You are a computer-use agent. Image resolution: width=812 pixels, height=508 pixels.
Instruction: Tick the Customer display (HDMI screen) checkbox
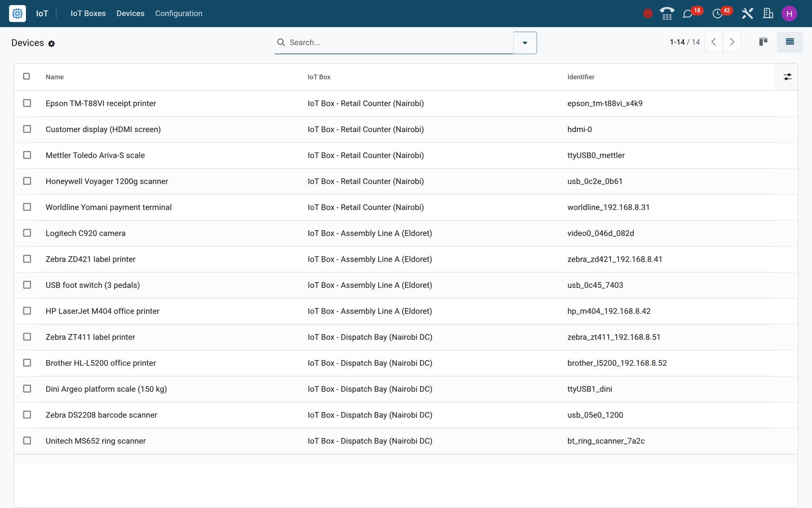[x=27, y=129]
